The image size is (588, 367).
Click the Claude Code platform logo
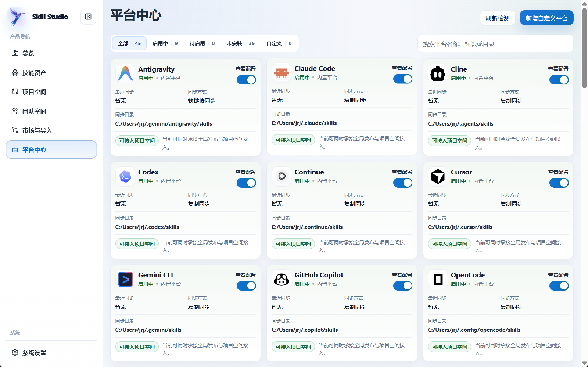point(281,72)
